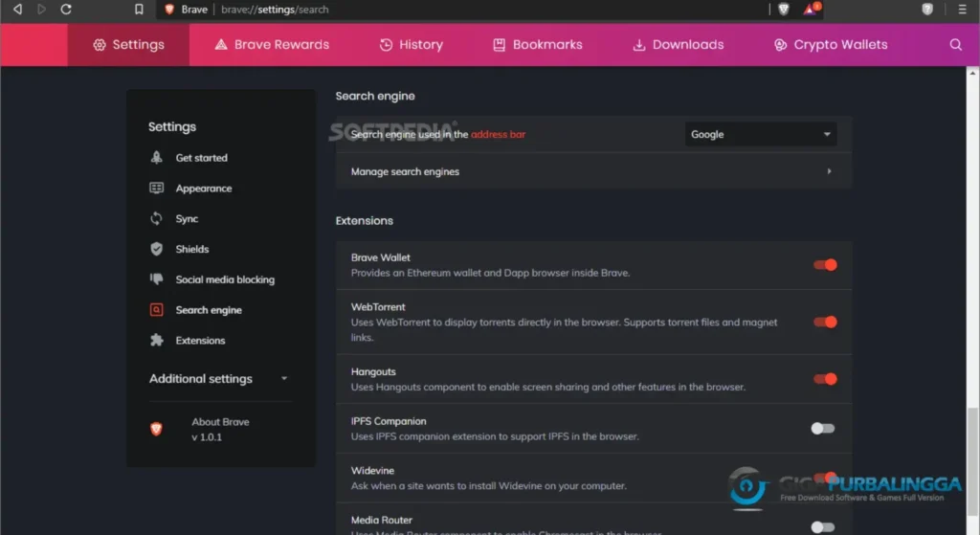Click the IPFS Companion extension title

pos(389,421)
